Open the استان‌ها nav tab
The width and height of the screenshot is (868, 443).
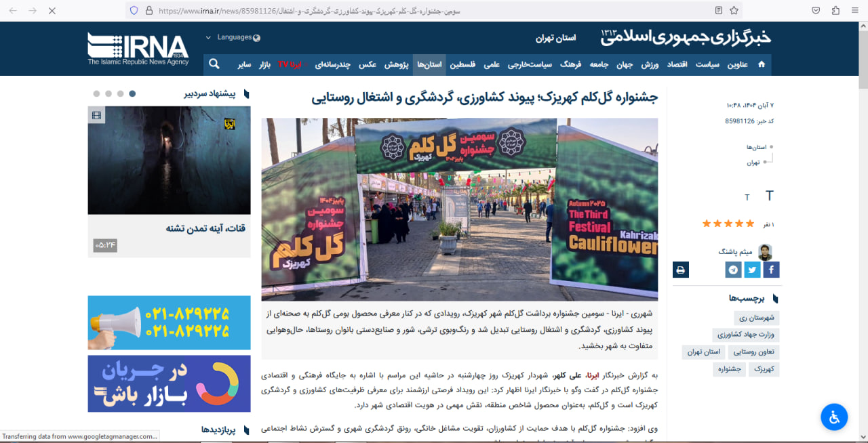point(429,64)
